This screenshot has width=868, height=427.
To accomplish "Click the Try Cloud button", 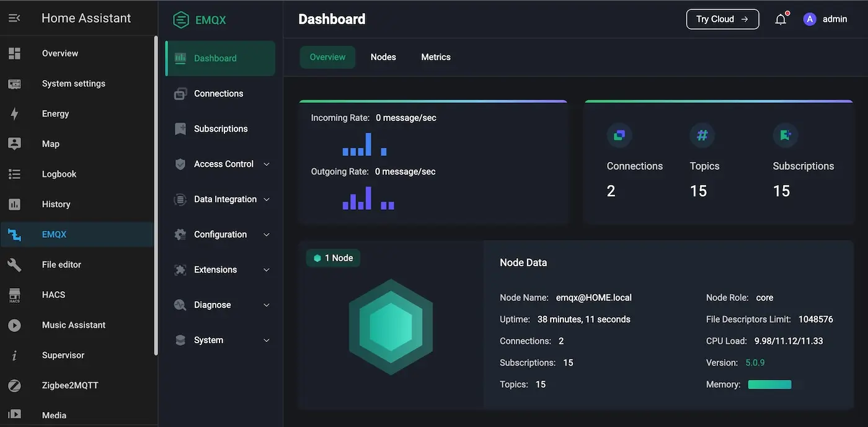I will pyautogui.click(x=722, y=19).
